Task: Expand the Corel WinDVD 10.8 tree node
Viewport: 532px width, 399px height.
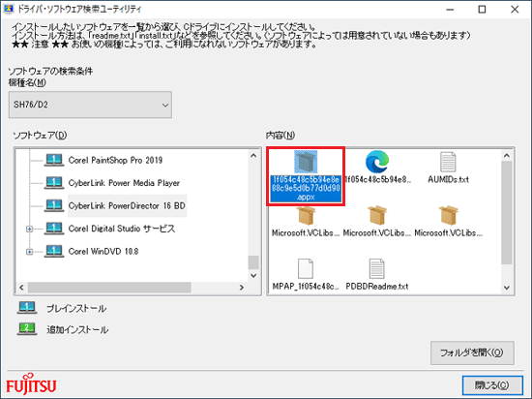Action: pos(30,252)
